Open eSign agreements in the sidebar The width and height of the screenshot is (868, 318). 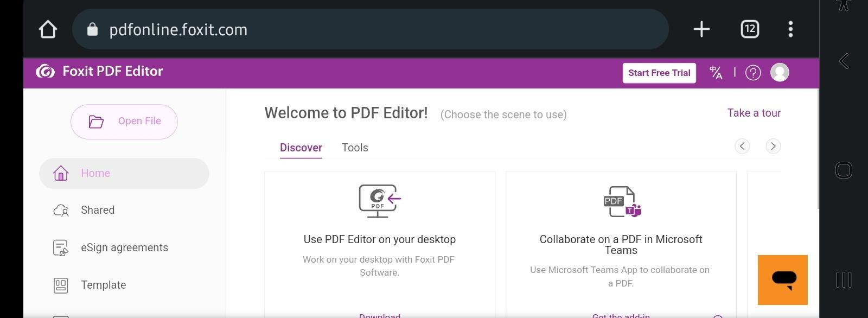124,248
